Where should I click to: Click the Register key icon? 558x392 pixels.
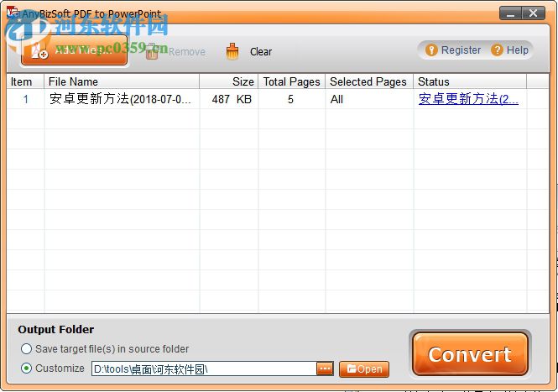[x=431, y=50]
